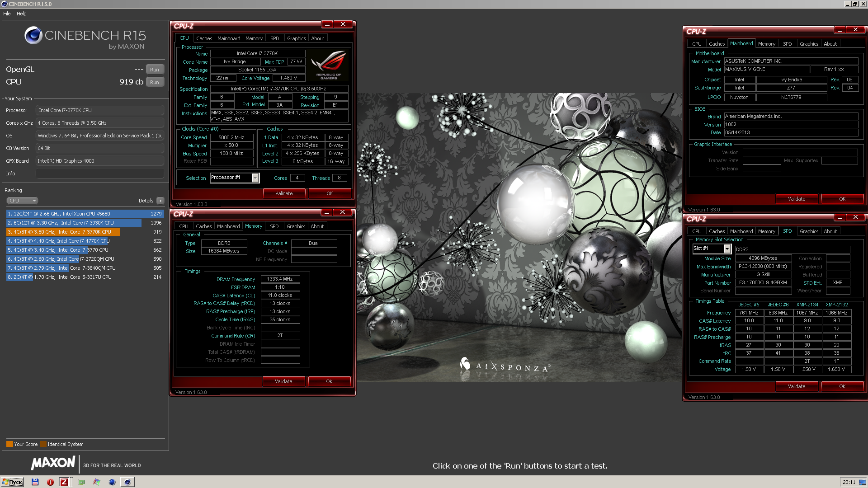Run the CPU benchmark test
Viewport: 868px width, 488px height.
coord(155,82)
